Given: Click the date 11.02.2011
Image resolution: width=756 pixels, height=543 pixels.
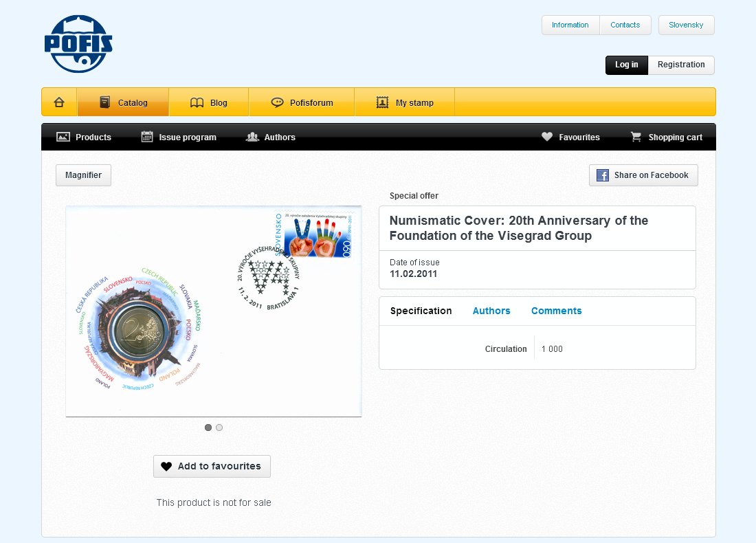Looking at the screenshot, I should 413,274.
